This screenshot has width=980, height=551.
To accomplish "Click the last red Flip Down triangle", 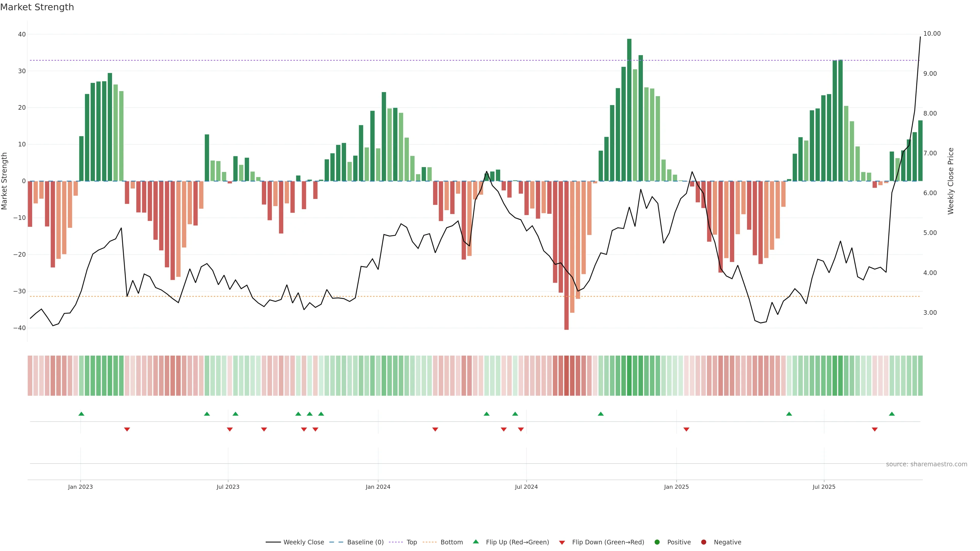I will point(875,429).
